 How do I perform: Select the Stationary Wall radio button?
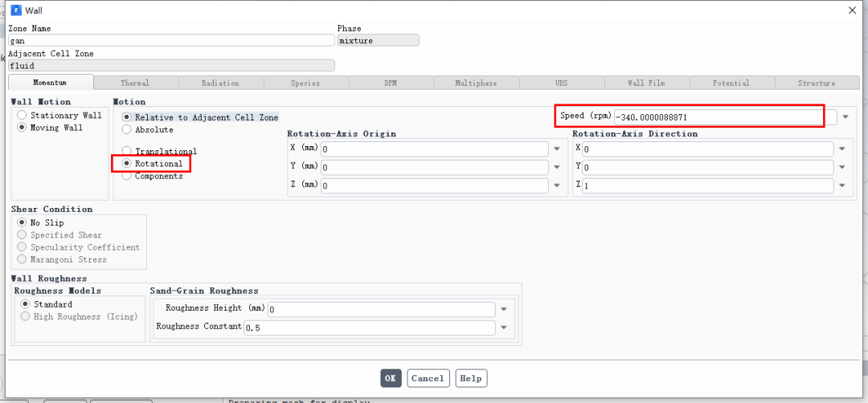[22, 116]
